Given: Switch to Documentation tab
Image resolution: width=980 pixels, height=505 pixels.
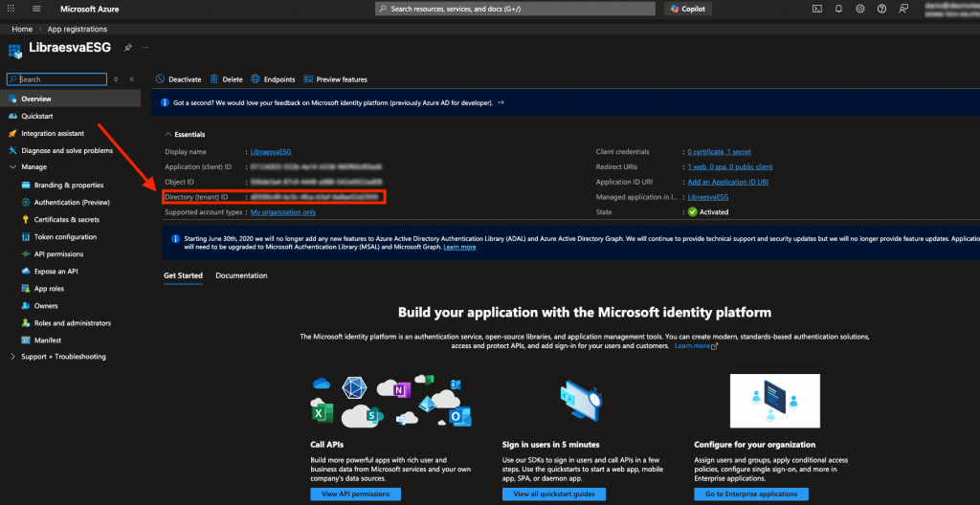Looking at the screenshot, I should [241, 275].
